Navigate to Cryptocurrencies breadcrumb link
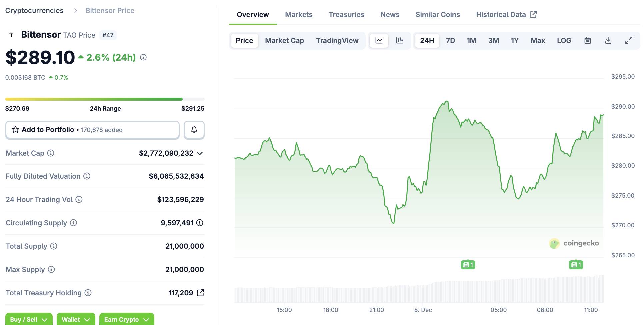Image resolution: width=644 pixels, height=325 pixels. 34,11
